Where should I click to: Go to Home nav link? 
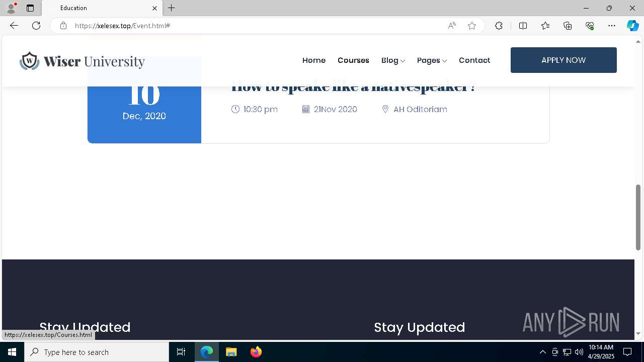[x=314, y=60]
